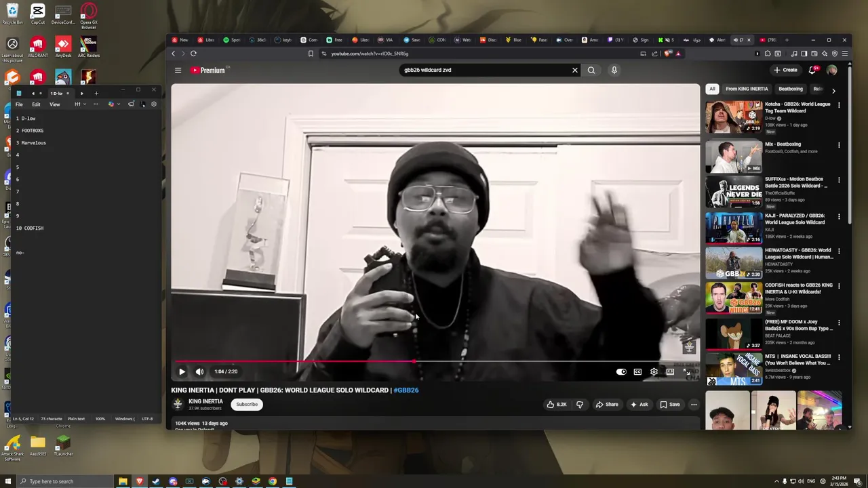This screenshot has width=868, height=488.
Task: Open Notepad Copilot dropdown
Action: 114,104
